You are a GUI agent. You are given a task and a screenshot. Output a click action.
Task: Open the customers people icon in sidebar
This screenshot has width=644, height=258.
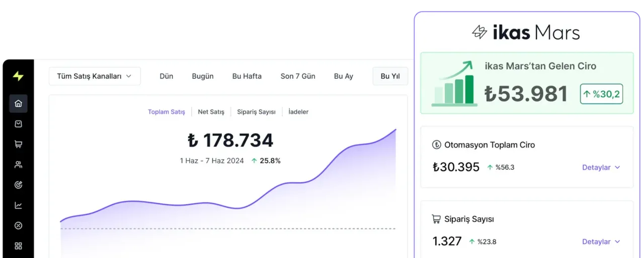18,165
